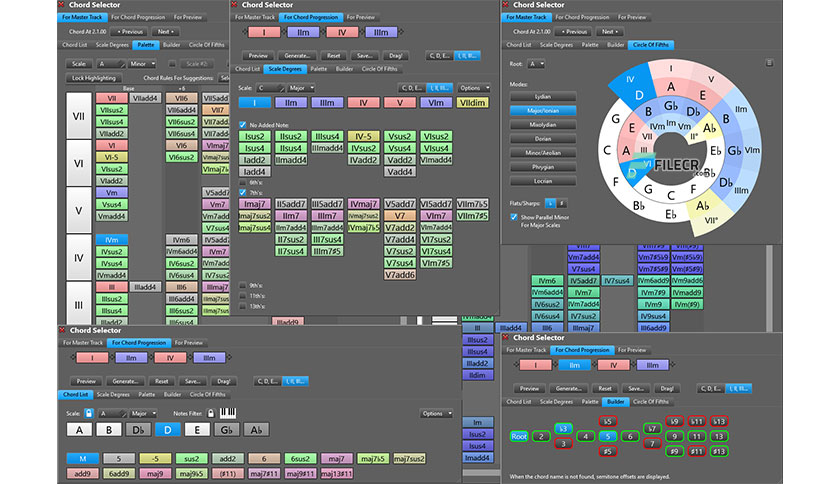Click the blue IV D segment on circle
Image resolution: width=836 pixels, height=484 pixels.
click(x=634, y=85)
